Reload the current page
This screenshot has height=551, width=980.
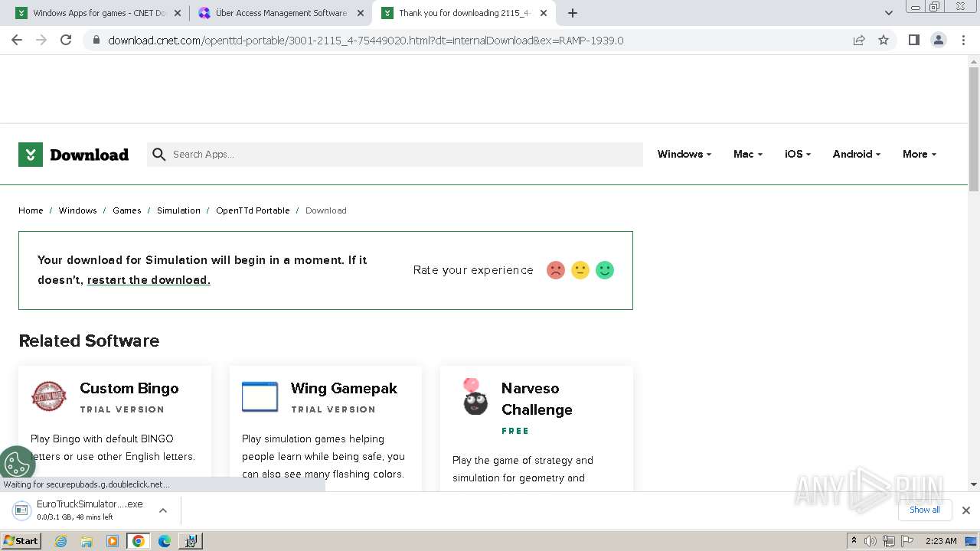click(x=66, y=40)
